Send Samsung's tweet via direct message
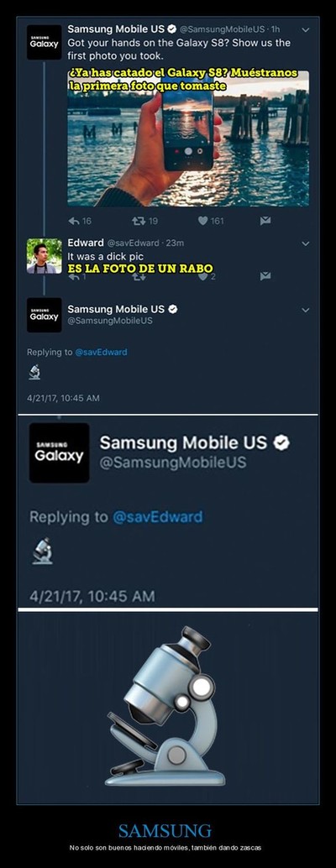The image size is (336, 868). point(265,221)
